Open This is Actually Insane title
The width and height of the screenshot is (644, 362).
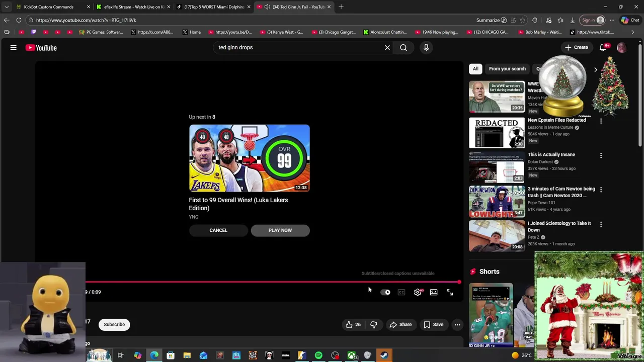551,155
